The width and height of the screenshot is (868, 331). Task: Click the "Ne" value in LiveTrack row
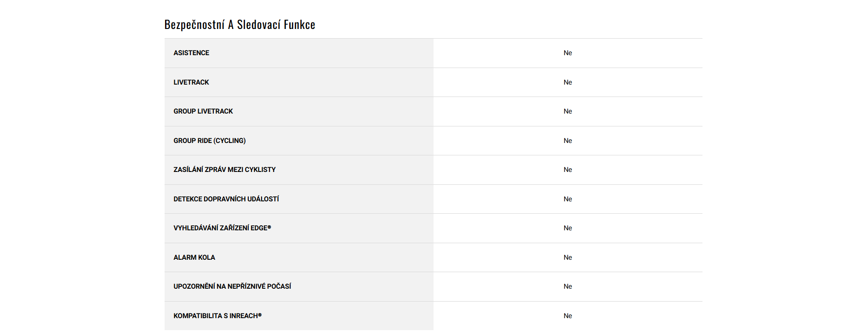click(568, 82)
